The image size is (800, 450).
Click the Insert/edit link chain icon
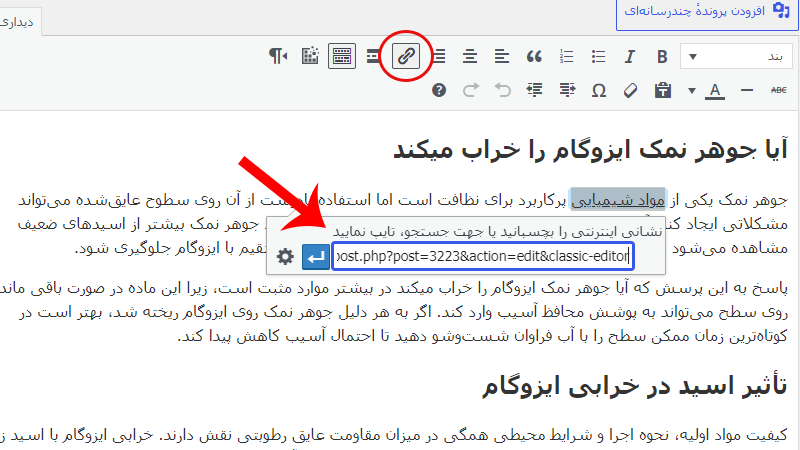point(406,56)
